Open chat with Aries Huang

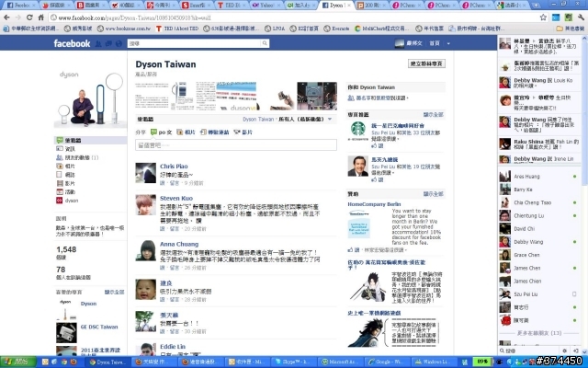538,177
